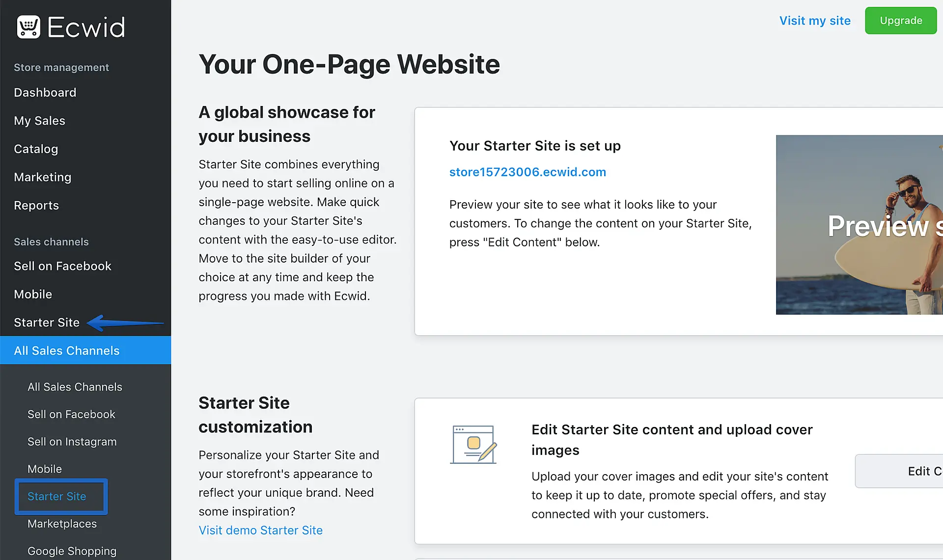Click Visit my site link

click(x=814, y=21)
